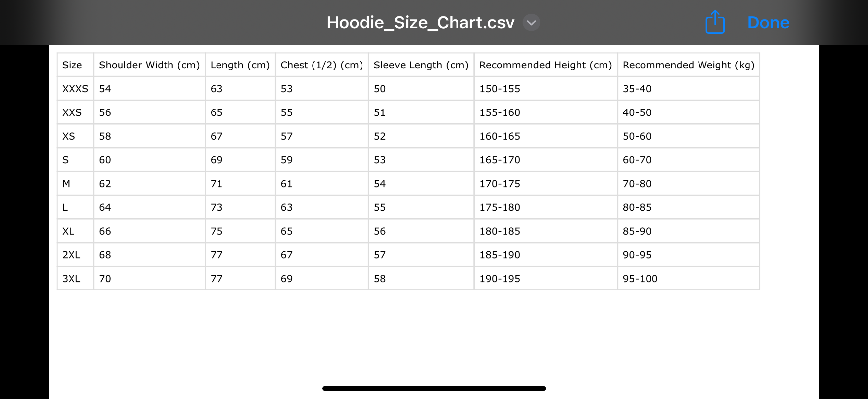This screenshot has height=399, width=868.
Task: Tap the share icon
Action: click(x=715, y=22)
